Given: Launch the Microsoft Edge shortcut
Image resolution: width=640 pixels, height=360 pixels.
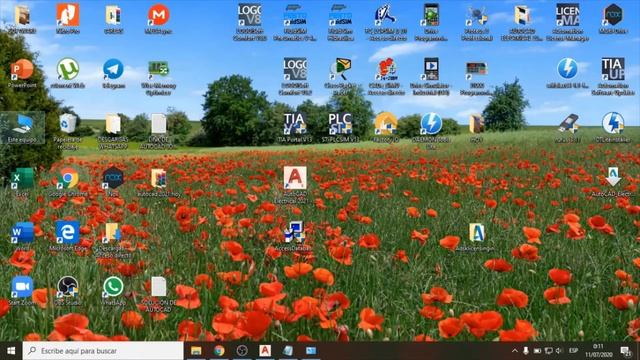Looking at the screenshot, I should coord(68,233).
